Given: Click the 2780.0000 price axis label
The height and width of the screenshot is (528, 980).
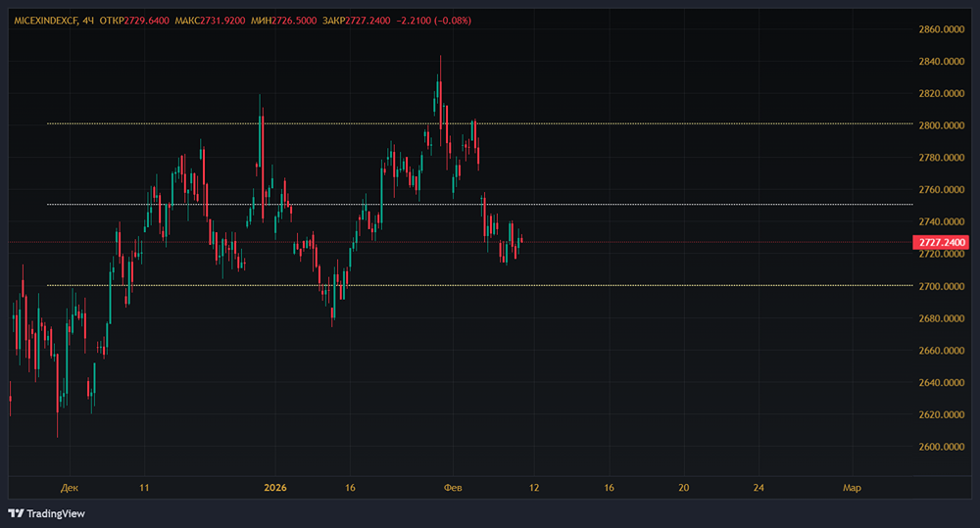Looking at the screenshot, I should pyautogui.click(x=941, y=158).
